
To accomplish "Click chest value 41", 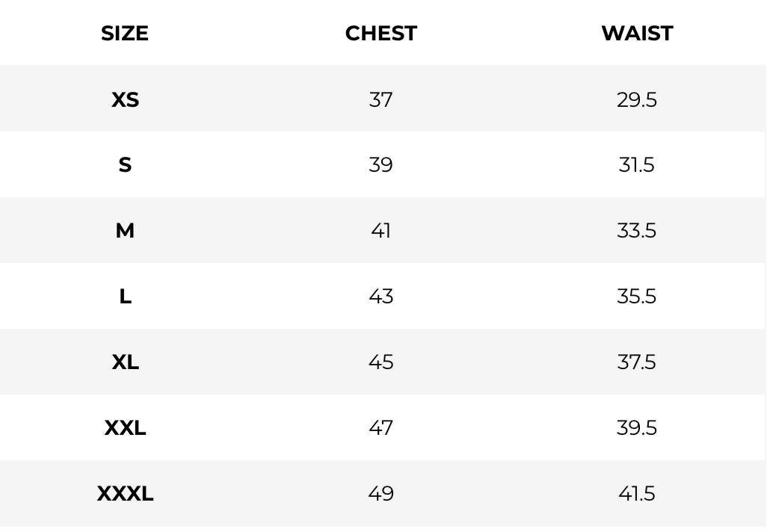I will (x=381, y=230).
